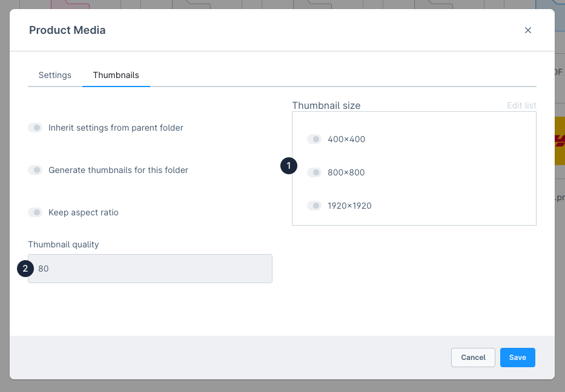Image resolution: width=565 pixels, height=392 pixels.
Task: Open the Edit list link
Action: pyautogui.click(x=521, y=105)
